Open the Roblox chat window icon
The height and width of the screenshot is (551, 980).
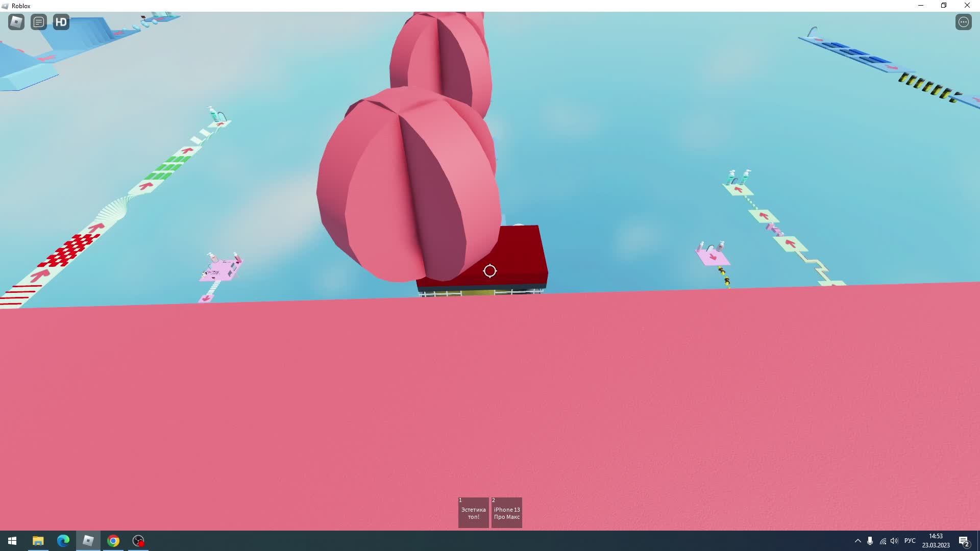click(39, 22)
